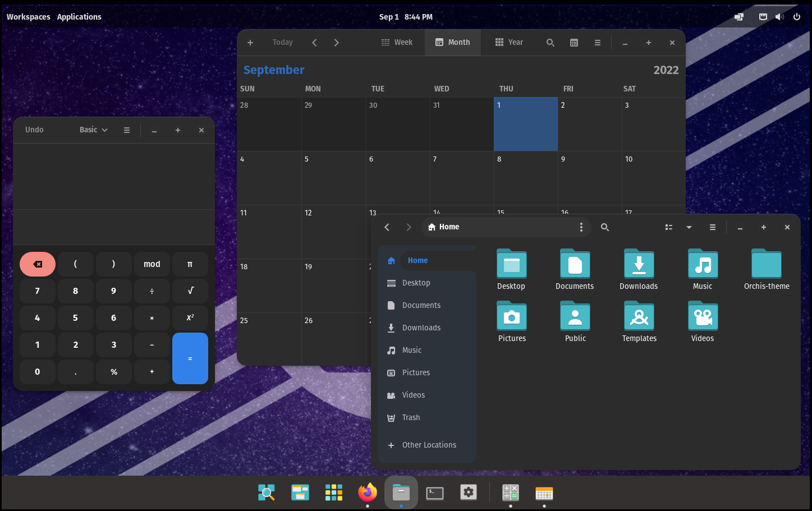Select Trash in the Files sidebar
This screenshot has width=812, height=511.
tap(411, 417)
